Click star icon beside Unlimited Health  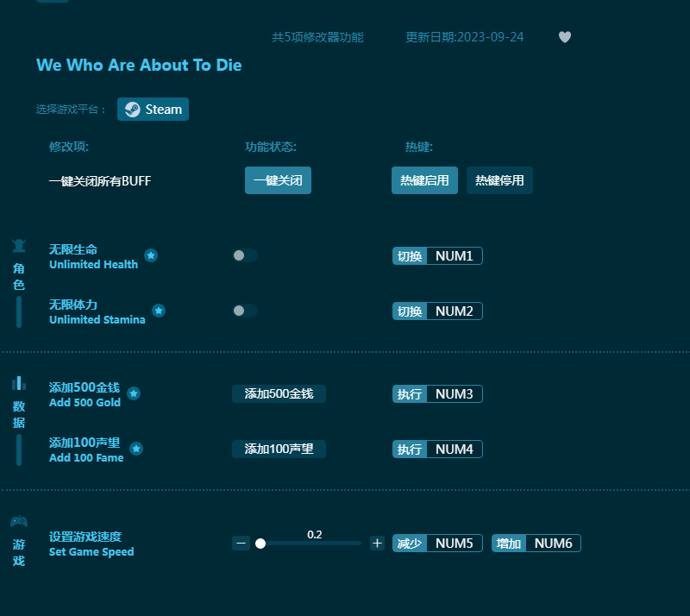[x=151, y=255]
